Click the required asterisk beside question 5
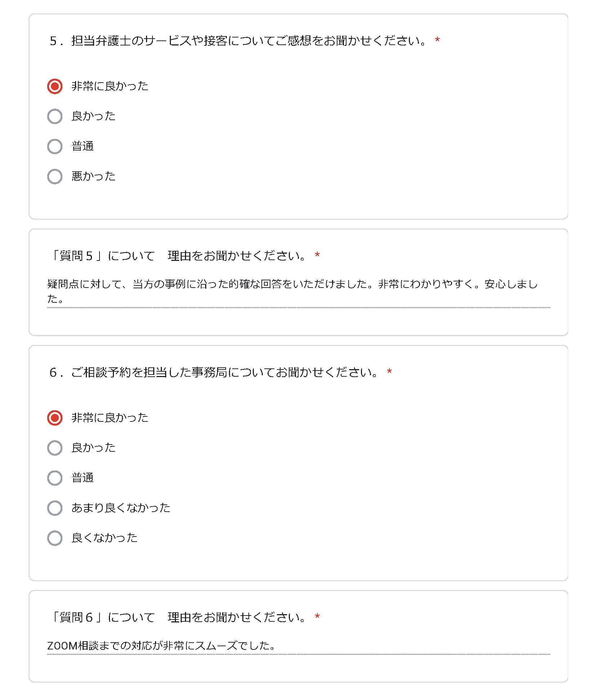Image resolution: width=596 pixels, height=700 pixels. coord(437,40)
